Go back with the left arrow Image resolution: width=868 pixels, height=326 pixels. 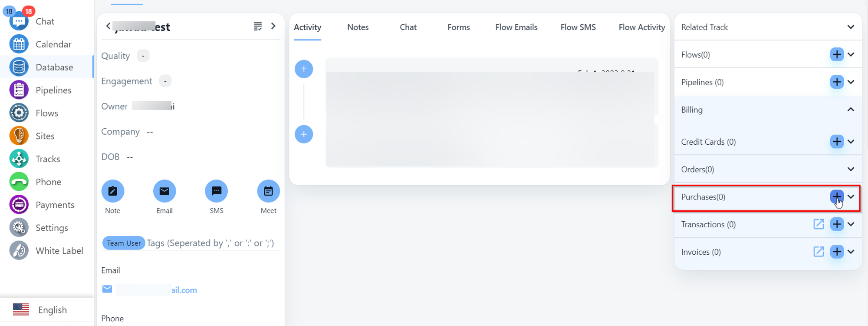click(108, 26)
